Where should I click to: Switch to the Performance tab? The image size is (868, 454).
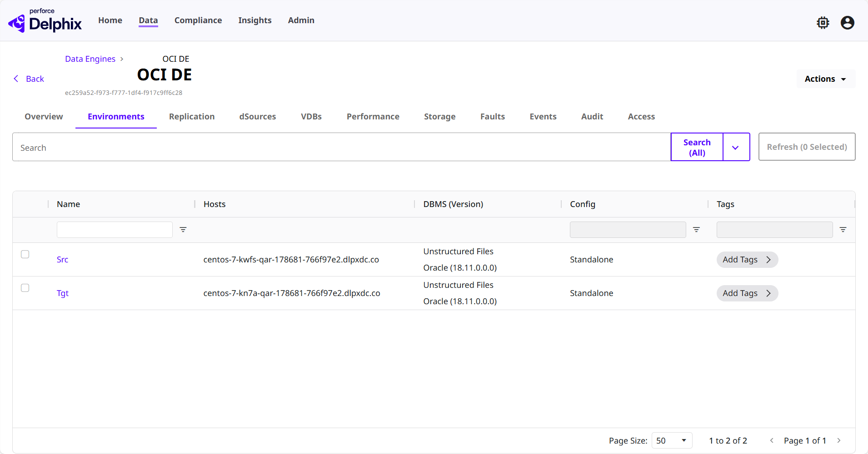(x=373, y=117)
